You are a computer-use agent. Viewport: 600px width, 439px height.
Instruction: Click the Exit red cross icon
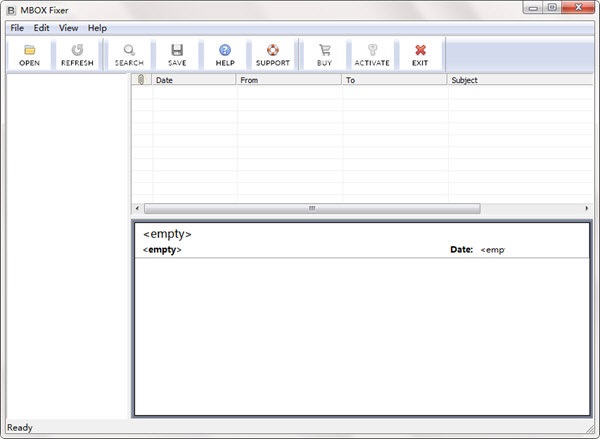(420, 50)
